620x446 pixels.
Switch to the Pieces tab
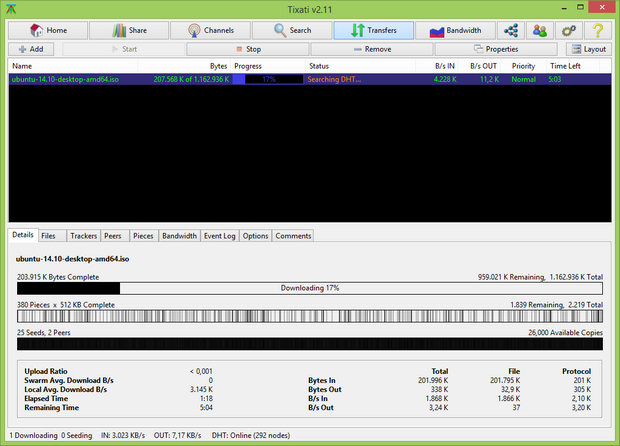(x=143, y=236)
